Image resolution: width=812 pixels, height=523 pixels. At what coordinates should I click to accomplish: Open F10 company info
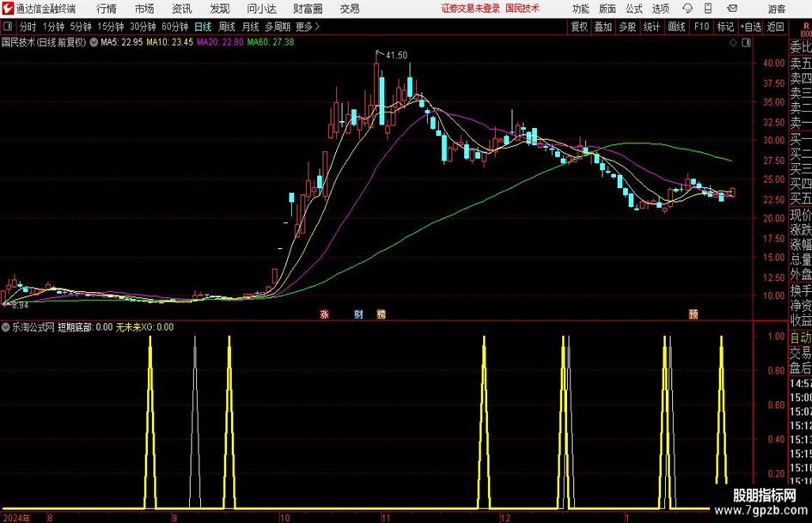[702, 27]
